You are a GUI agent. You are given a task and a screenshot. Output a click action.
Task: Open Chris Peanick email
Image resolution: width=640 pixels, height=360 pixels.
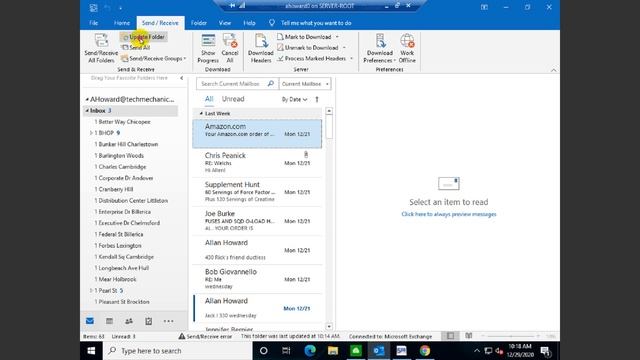257,162
